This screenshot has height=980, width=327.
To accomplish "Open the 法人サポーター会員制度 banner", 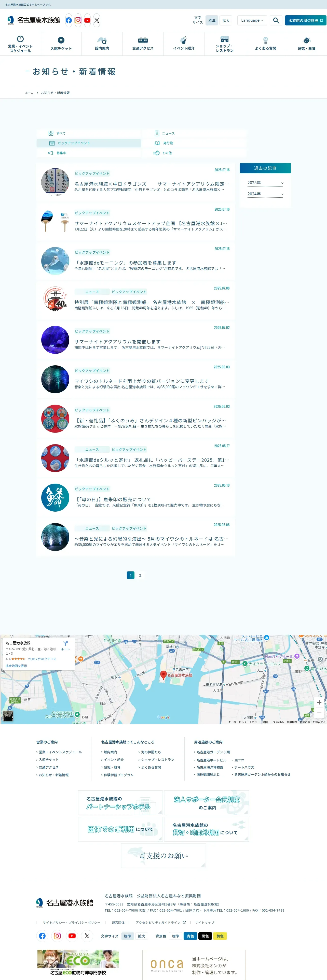I will tap(206, 803).
